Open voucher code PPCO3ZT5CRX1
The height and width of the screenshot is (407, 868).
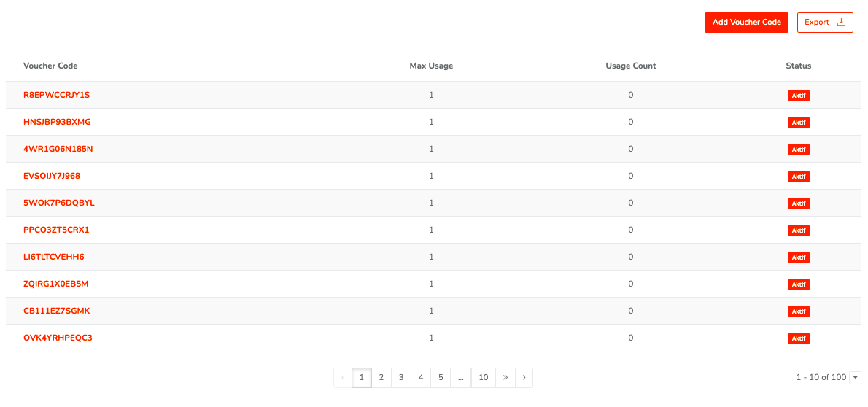(x=56, y=230)
